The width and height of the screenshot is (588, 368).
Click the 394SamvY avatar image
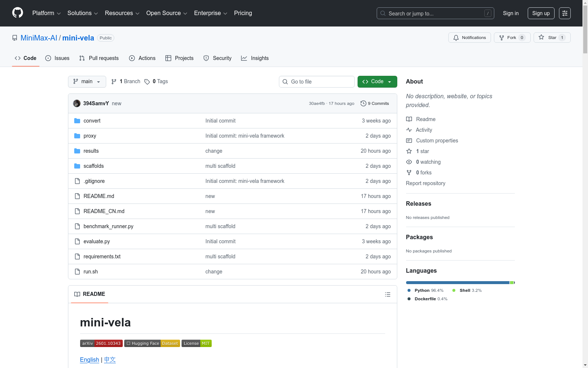pyautogui.click(x=77, y=103)
